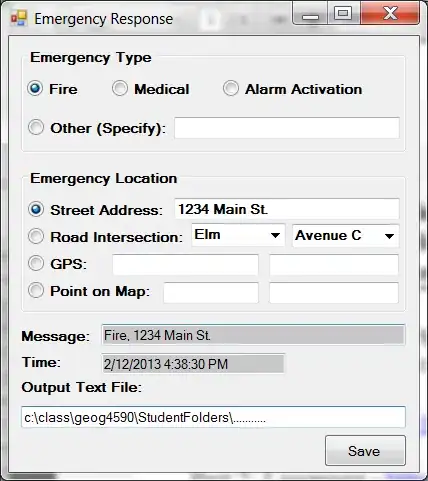The width and height of the screenshot is (428, 481).
Task: Click the second GPS coordinate field
Action: tap(334, 265)
